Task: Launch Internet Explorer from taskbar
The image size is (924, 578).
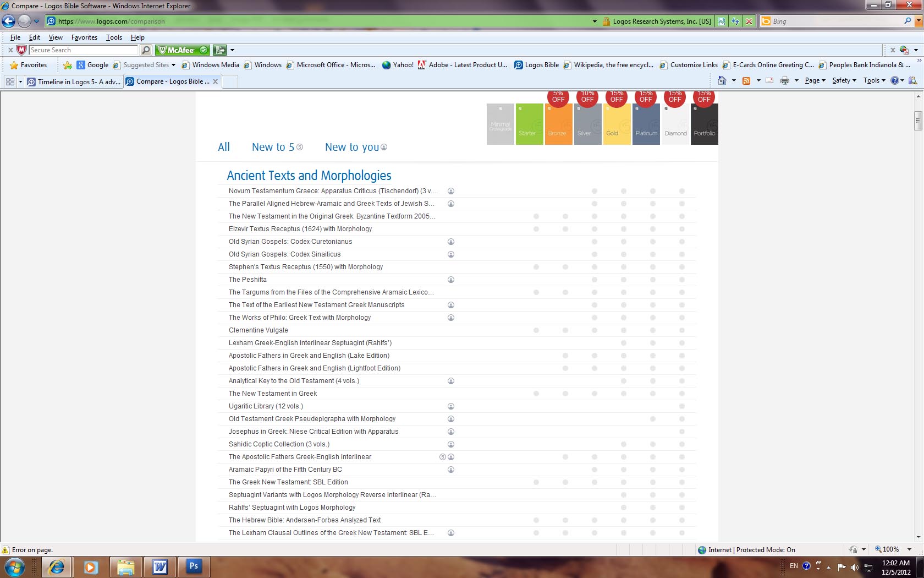Action: 56,566
